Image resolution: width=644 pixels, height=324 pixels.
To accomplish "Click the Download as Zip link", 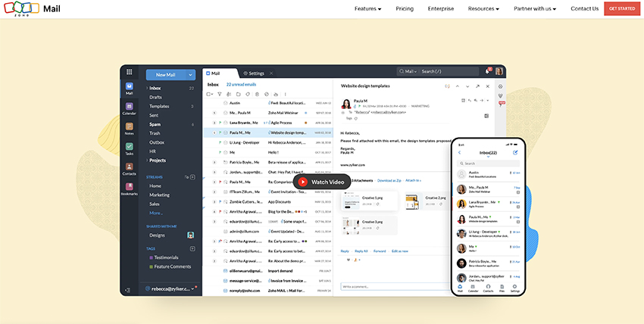I will coord(389,180).
